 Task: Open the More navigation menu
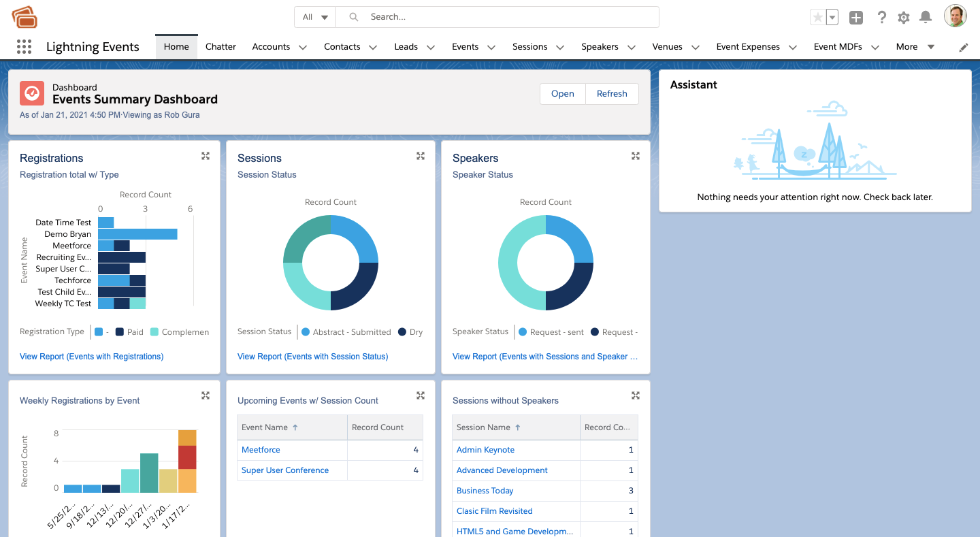click(915, 46)
